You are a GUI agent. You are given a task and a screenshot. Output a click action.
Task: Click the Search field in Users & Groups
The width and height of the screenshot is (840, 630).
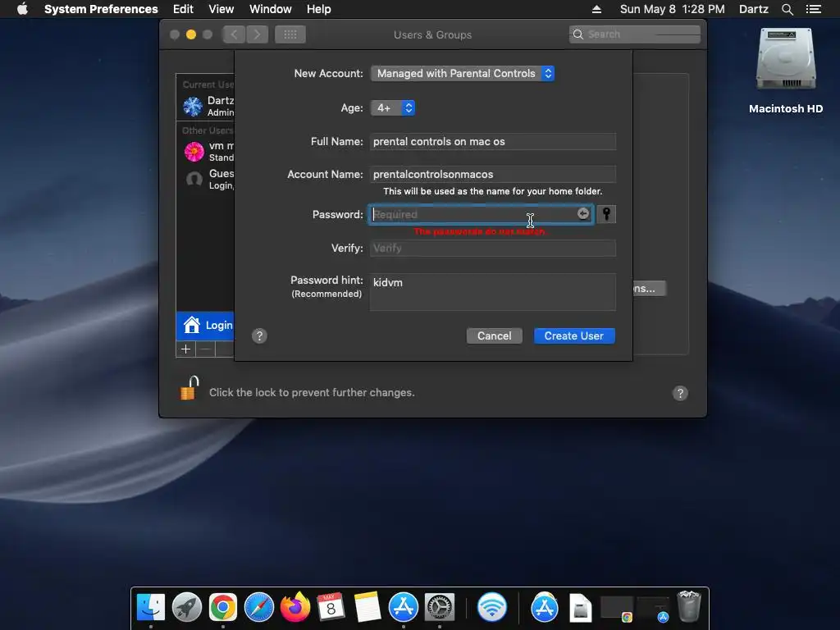pyautogui.click(x=635, y=34)
